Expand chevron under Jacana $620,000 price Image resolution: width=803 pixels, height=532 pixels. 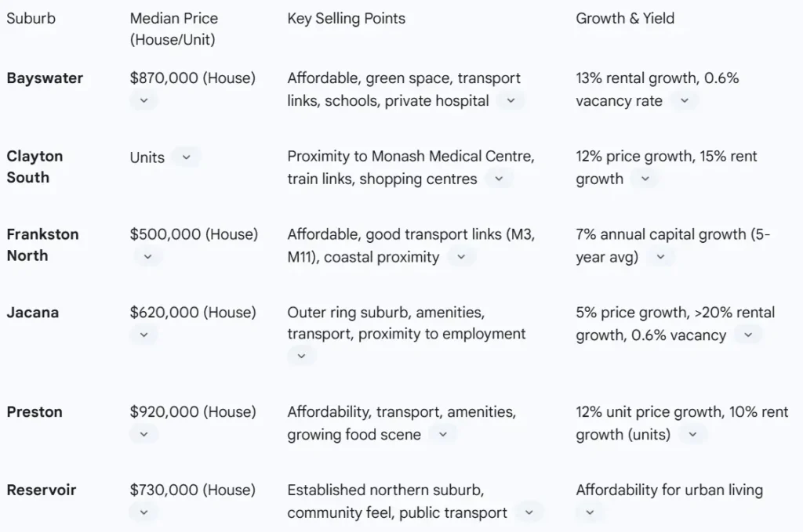click(144, 335)
